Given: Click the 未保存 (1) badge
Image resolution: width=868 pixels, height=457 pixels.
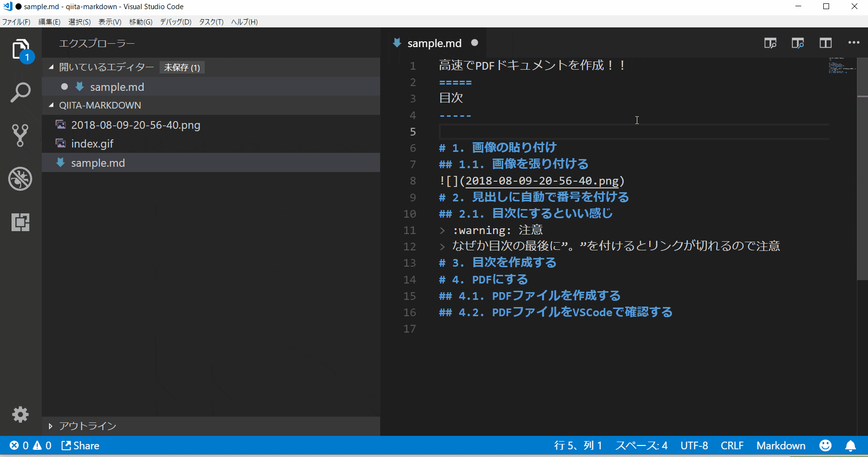Looking at the screenshot, I should click(182, 67).
